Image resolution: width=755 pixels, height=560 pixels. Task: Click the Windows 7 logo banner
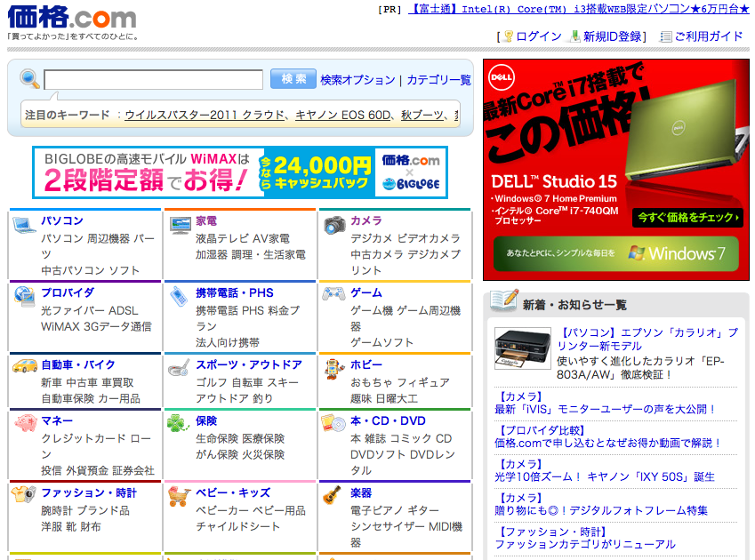[616, 253]
